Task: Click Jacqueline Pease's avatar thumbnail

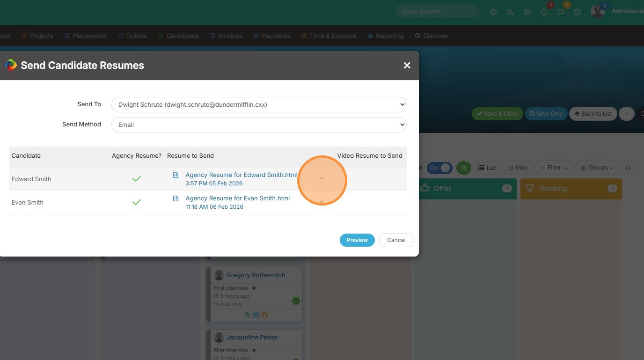Action: (x=219, y=337)
